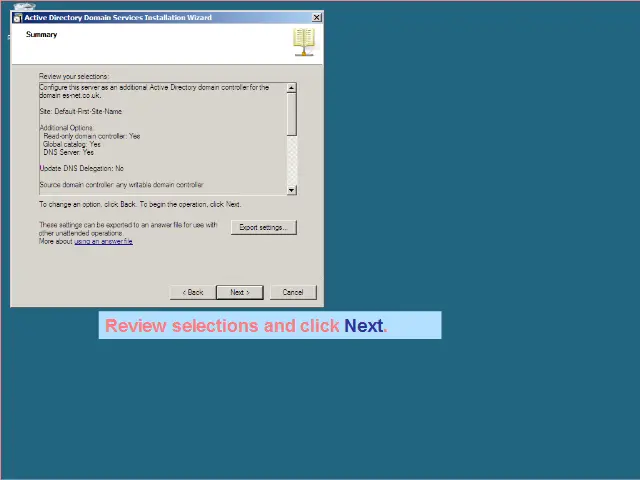Screen dimensions: 640x480
Task: Select 'Global catalog: Yes' line
Action: [72, 144]
